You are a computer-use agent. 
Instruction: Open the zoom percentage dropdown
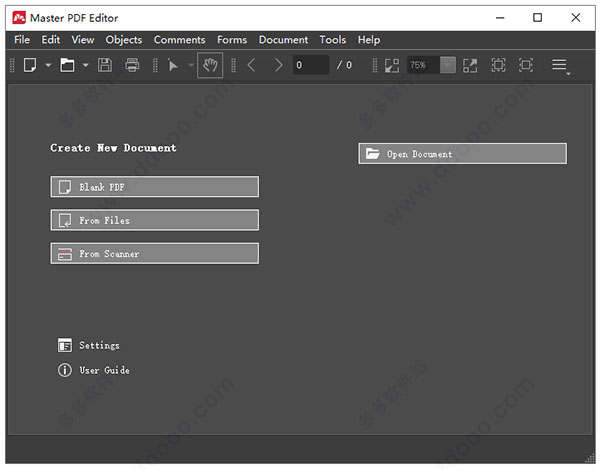click(x=448, y=65)
